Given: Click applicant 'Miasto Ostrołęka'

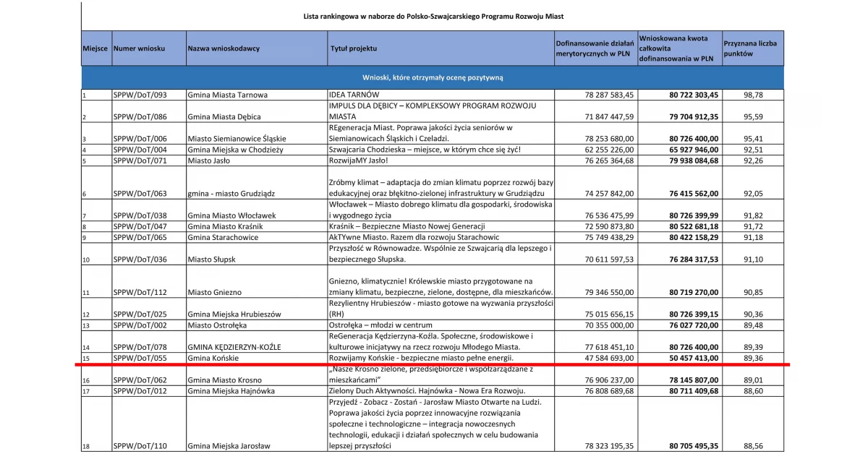Looking at the screenshot, I should [x=218, y=325].
